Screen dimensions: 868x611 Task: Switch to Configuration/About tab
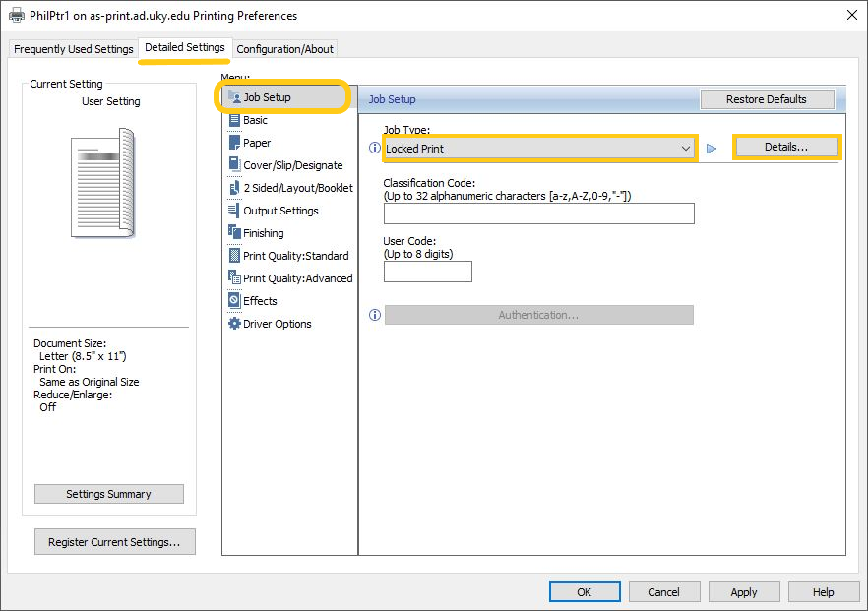284,49
